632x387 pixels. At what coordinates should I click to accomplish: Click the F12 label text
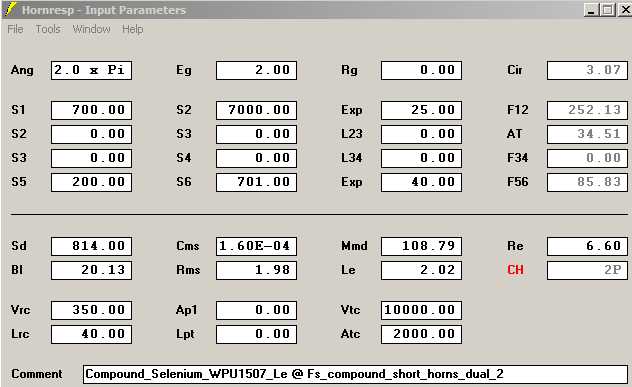tap(518, 110)
